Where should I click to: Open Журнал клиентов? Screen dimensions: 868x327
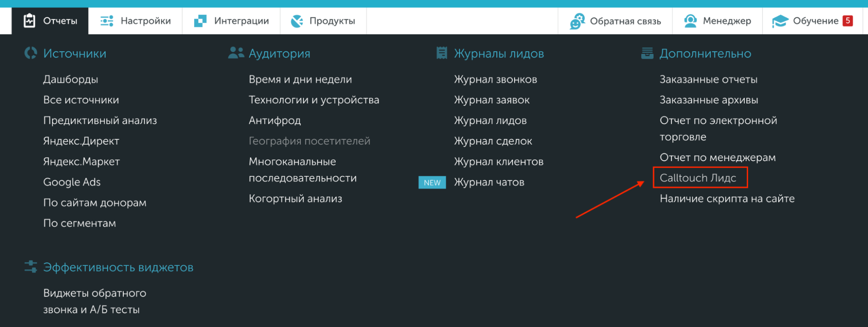pos(499,162)
